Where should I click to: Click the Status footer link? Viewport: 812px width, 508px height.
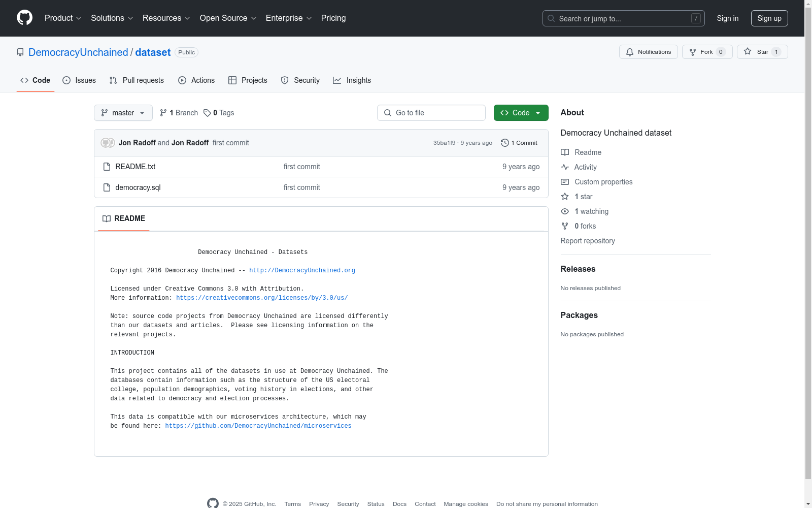coord(376,504)
